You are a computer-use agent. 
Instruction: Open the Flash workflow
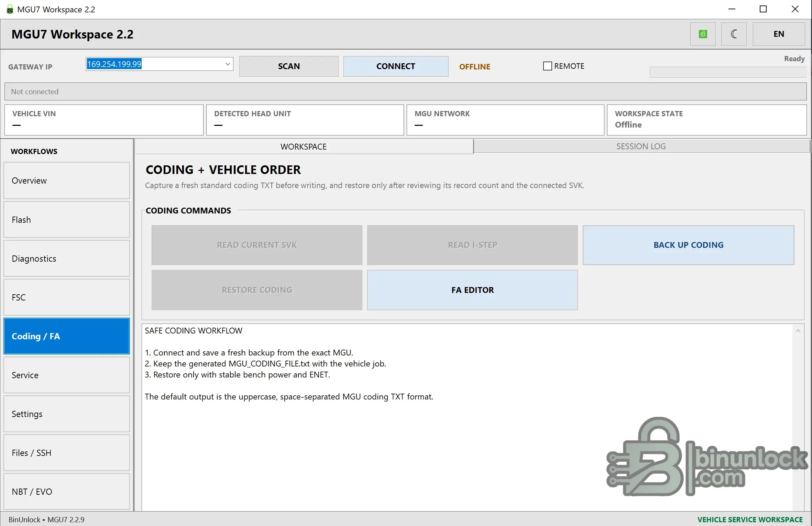click(x=67, y=220)
